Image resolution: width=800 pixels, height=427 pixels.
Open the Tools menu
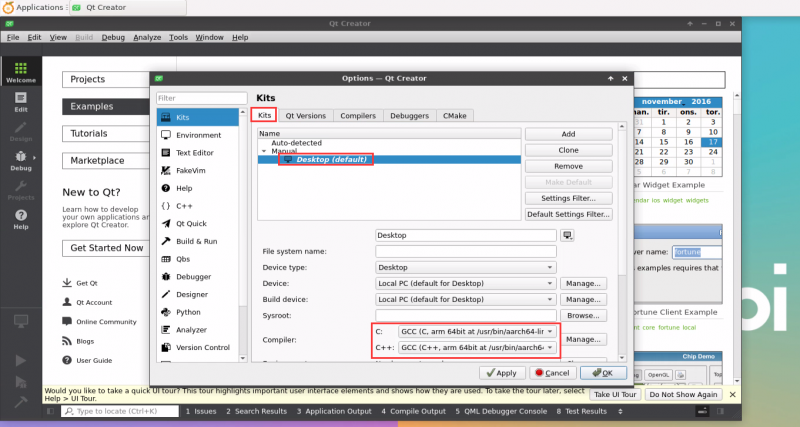click(x=178, y=37)
